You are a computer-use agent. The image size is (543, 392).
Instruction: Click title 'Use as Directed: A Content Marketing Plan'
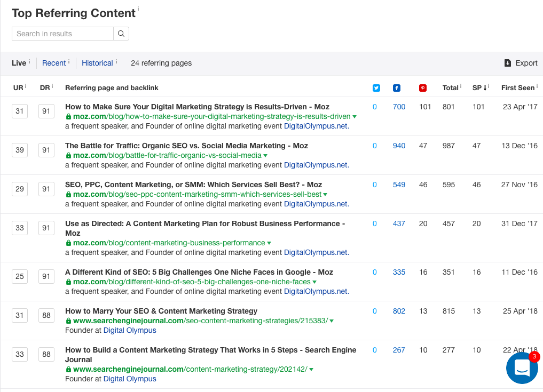coord(205,228)
